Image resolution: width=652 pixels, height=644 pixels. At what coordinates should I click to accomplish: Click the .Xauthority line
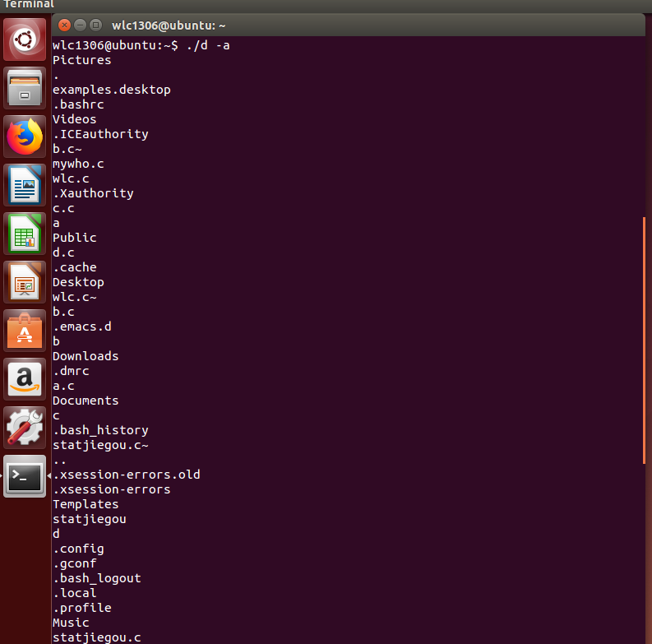pyautogui.click(x=93, y=193)
